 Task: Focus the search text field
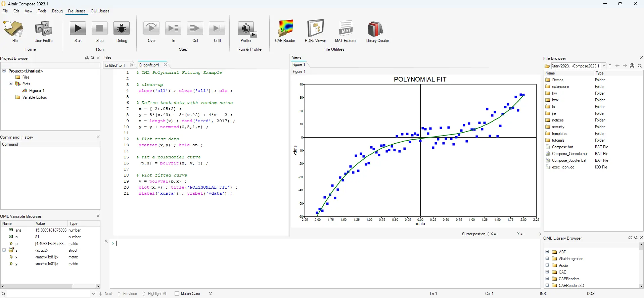point(49,294)
